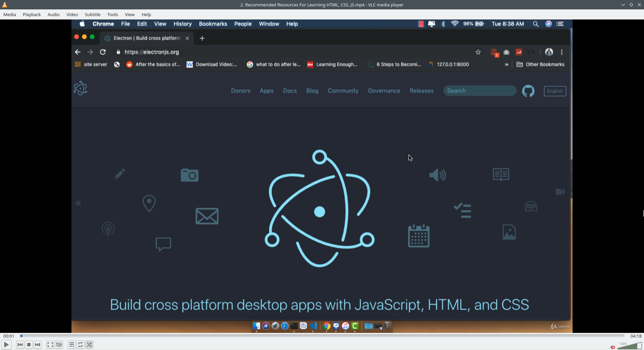Open Chrome's three-dot menu

[562, 52]
